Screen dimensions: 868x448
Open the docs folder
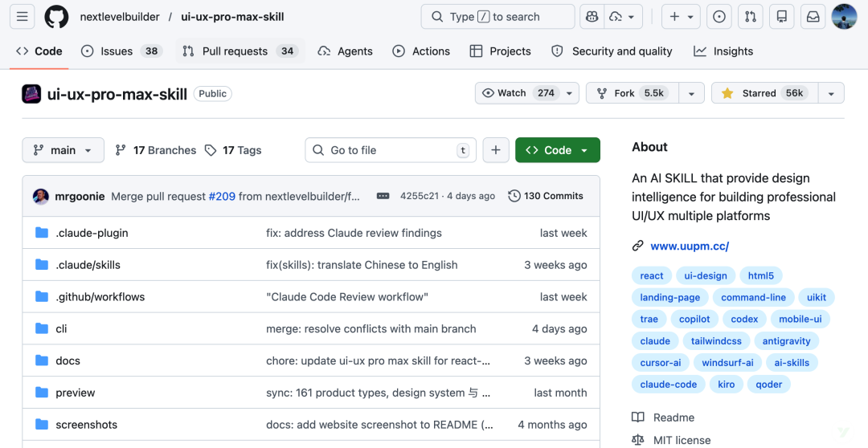click(68, 360)
